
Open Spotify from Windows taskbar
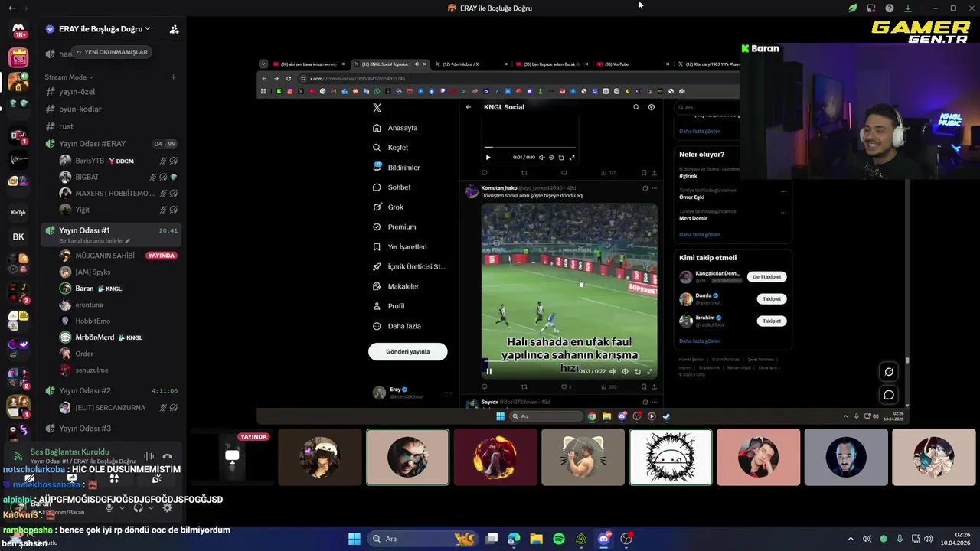coord(559,539)
